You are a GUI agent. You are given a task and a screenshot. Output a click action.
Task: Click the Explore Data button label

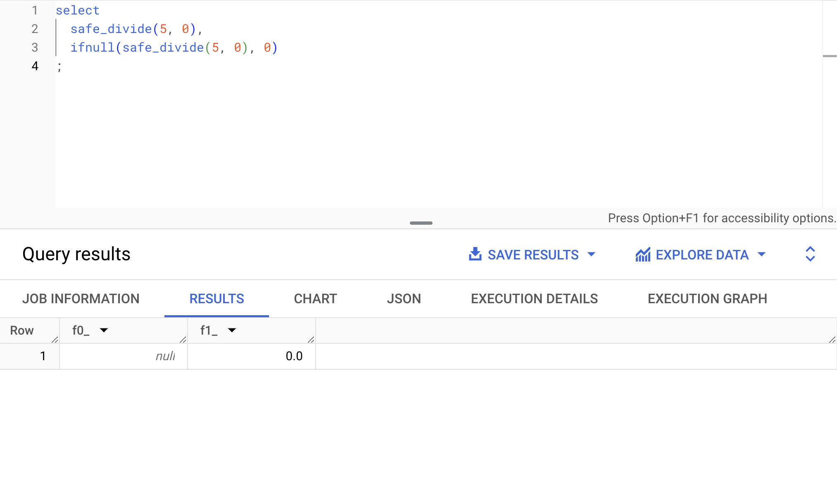click(702, 255)
